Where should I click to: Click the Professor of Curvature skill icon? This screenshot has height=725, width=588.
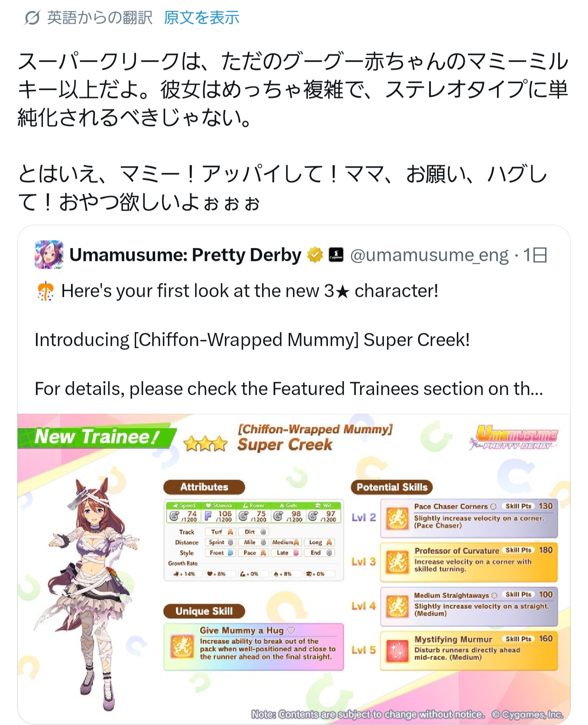click(x=397, y=562)
